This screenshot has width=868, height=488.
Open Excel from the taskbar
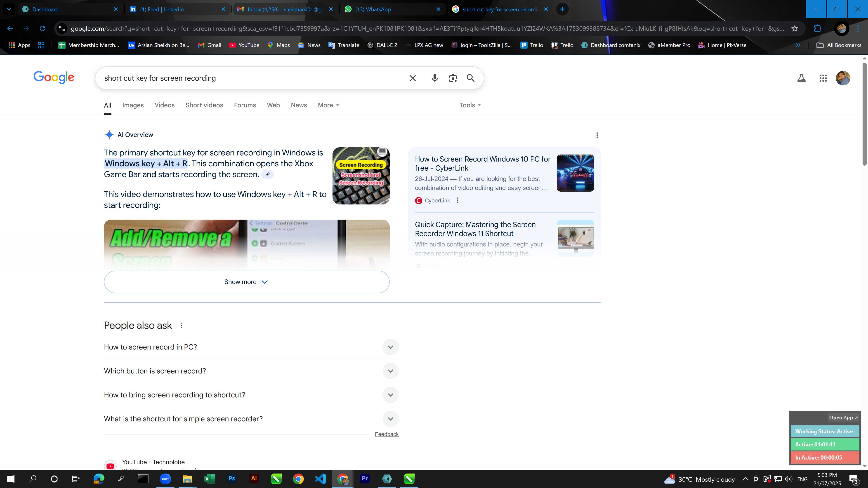click(x=209, y=479)
